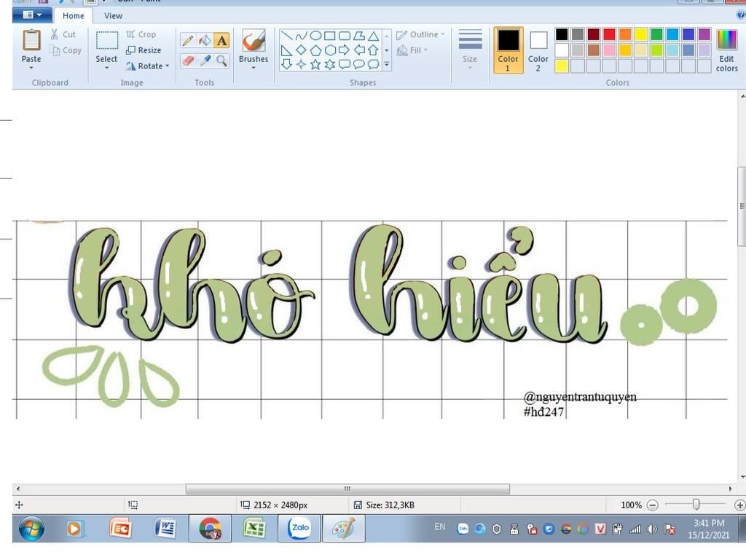Select the Fill with color bucket tool
This screenshot has width=746, height=560.
pyautogui.click(x=205, y=41)
